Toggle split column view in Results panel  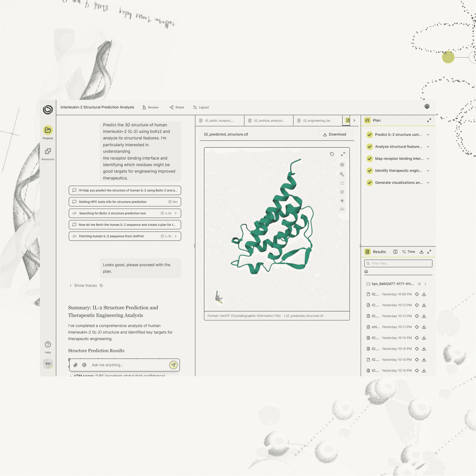pyautogui.click(x=395, y=252)
